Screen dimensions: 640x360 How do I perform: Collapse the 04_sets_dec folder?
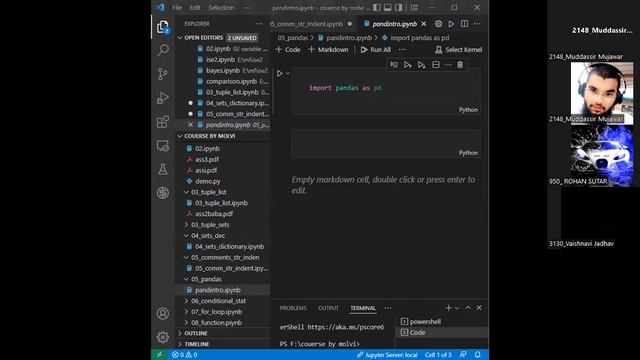(x=187, y=236)
